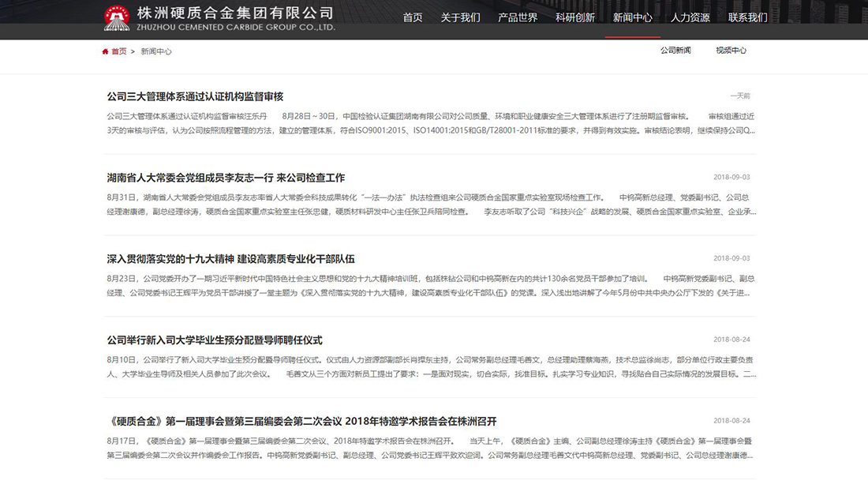This screenshot has width=868, height=488.
Task: Click 新闻中心 breadcrumb text
Action: click(156, 51)
